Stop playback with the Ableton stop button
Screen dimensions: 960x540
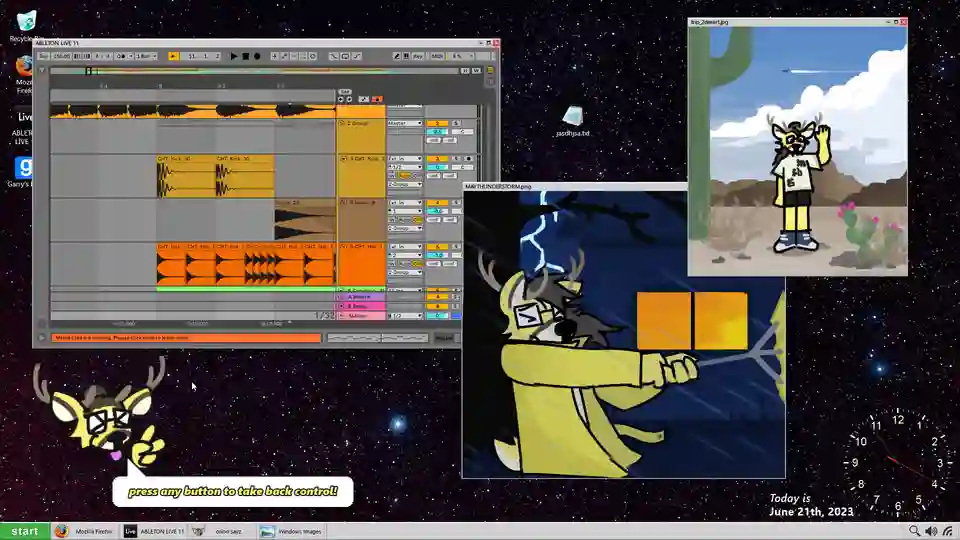(x=246, y=56)
